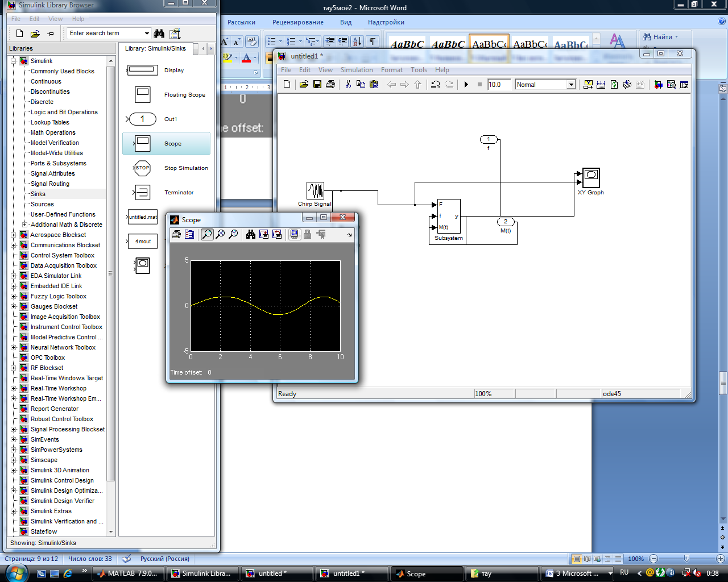The width and height of the screenshot is (728, 582).
Task: Select Stop Simulation block
Action: (166, 168)
